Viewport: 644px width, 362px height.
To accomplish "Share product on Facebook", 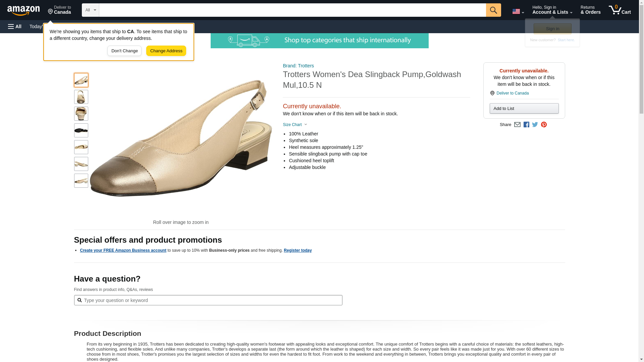I will coord(526,125).
